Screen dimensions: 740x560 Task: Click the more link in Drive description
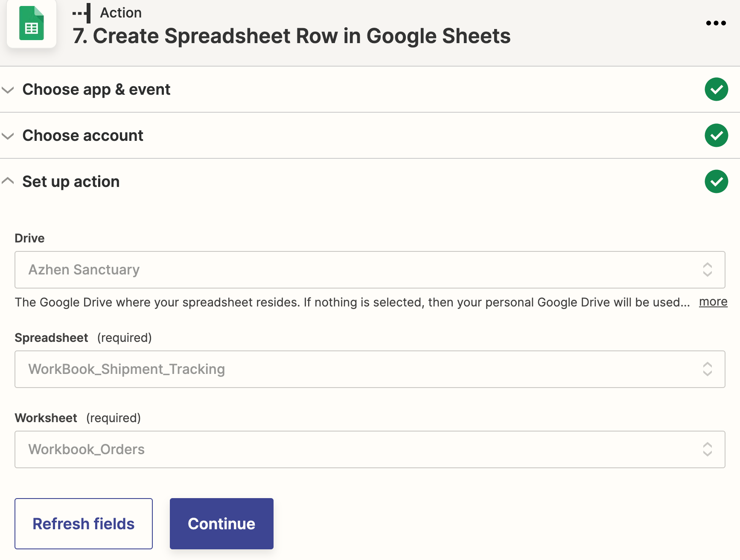click(713, 302)
